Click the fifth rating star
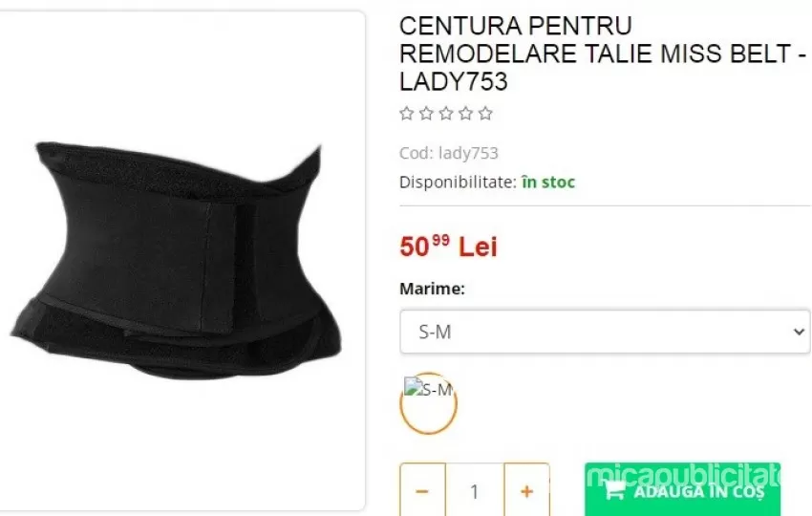Viewport: 812px width, 516px height. pyautogui.click(x=485, y=113)
